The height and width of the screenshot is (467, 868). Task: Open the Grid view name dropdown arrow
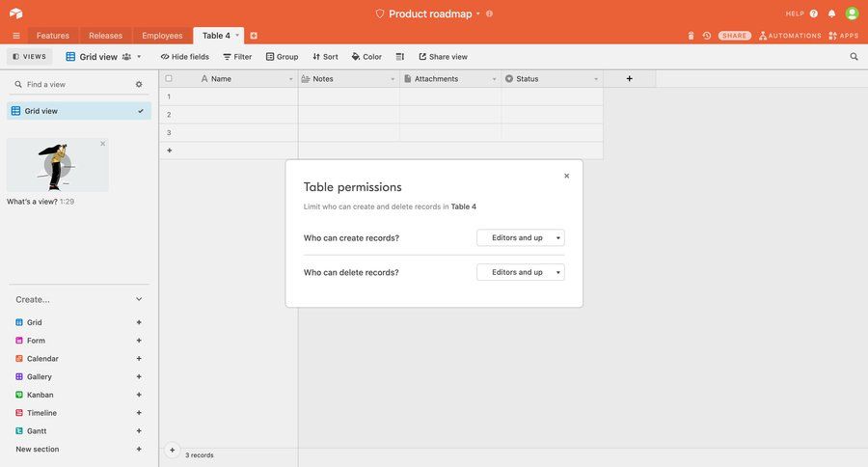139,57
